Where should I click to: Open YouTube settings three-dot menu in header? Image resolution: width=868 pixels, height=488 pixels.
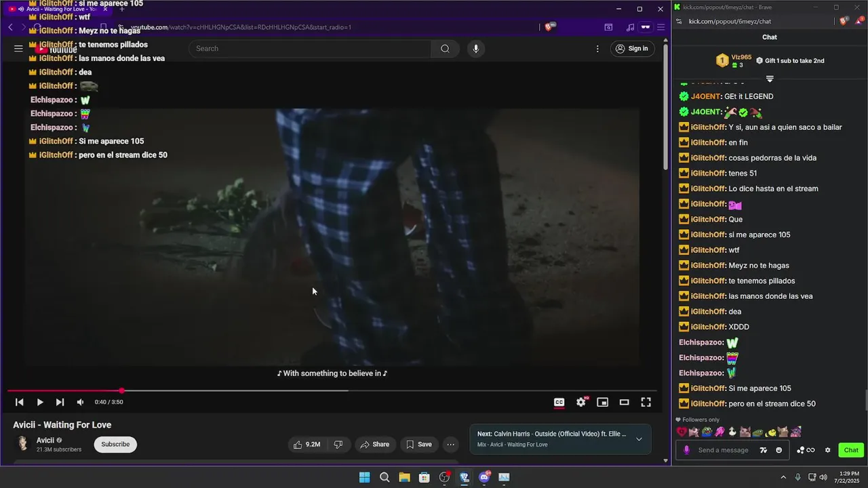[597, 49]
